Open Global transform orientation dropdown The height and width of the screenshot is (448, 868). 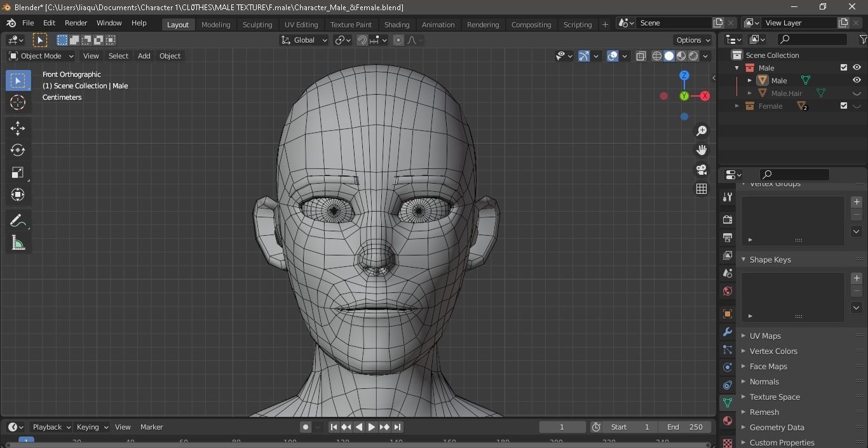(304, 40)
